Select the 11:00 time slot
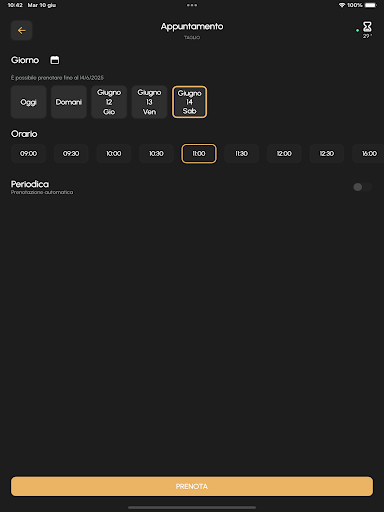The height and width of the screenshot is (512, 384). pos(199,154)
